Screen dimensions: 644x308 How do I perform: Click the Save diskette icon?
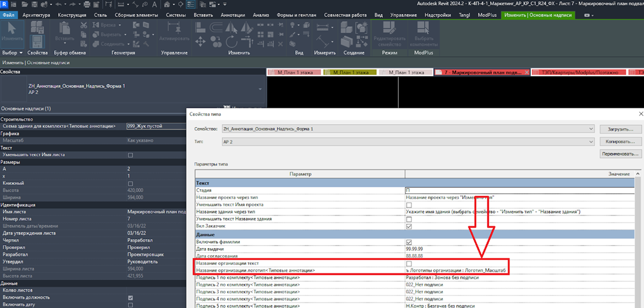coord(35,5)
